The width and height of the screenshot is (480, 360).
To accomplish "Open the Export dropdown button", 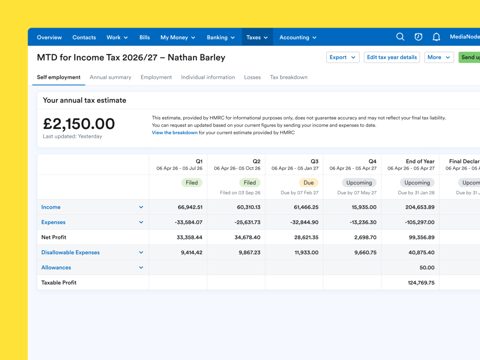I will coord(343,57).
